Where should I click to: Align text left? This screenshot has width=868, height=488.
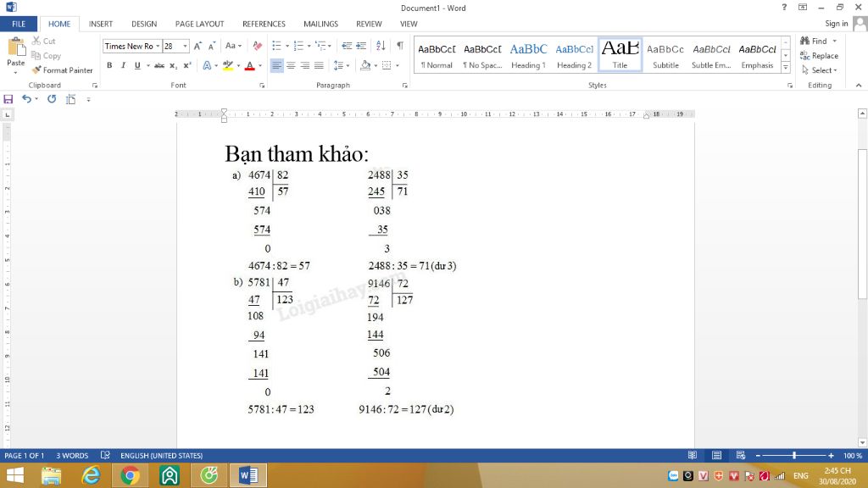[277, 65]
